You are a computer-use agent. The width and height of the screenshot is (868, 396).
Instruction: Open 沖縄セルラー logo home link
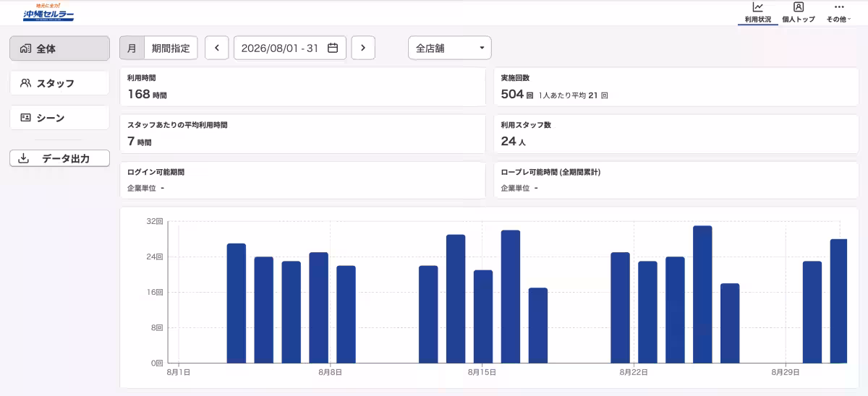click(48, 12)
